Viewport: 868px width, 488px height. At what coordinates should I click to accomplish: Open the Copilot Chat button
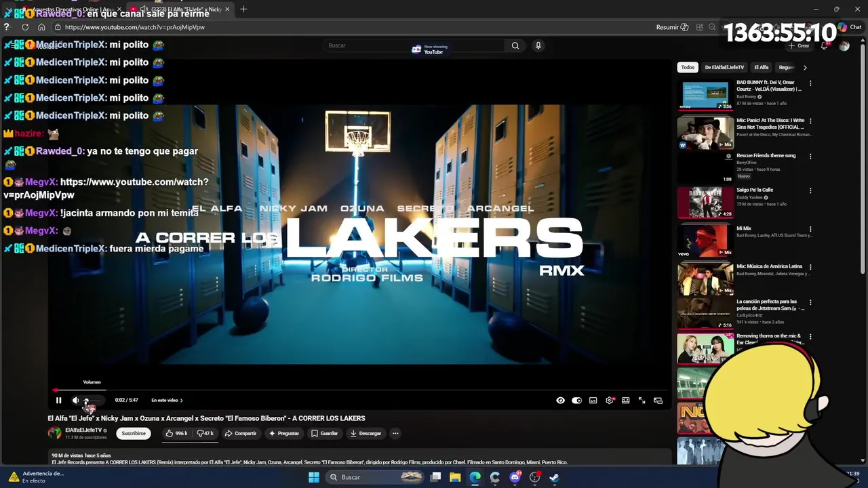(x=850, y=27)
